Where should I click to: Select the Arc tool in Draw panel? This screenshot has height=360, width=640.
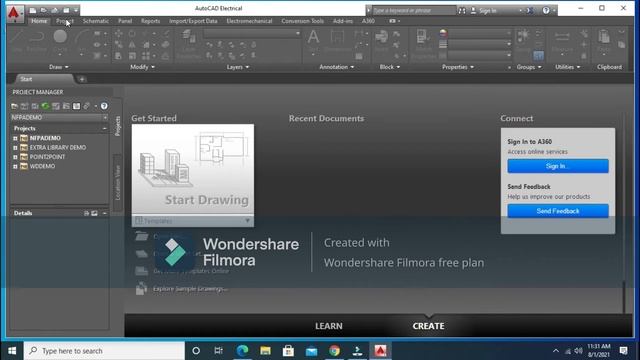point(82,40)
